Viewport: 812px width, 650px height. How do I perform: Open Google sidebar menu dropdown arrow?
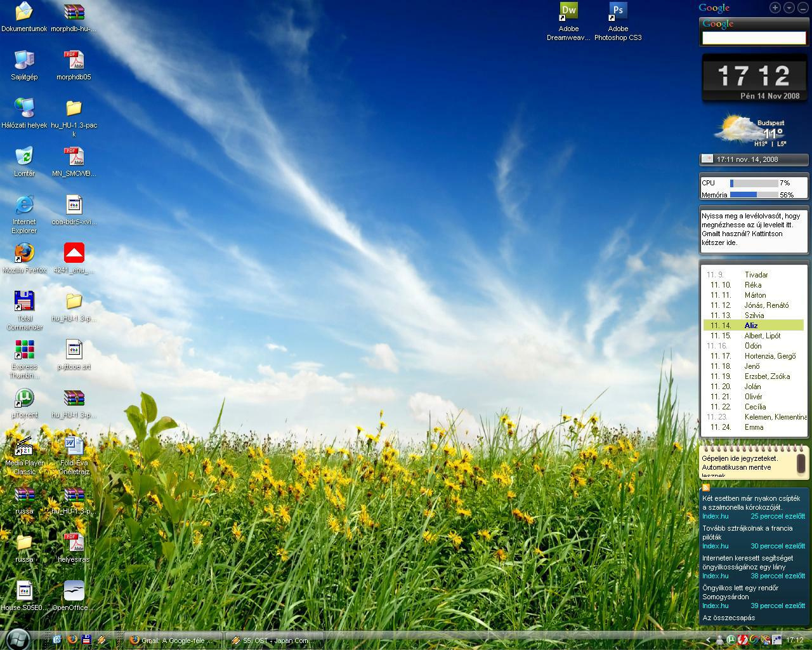789,8
